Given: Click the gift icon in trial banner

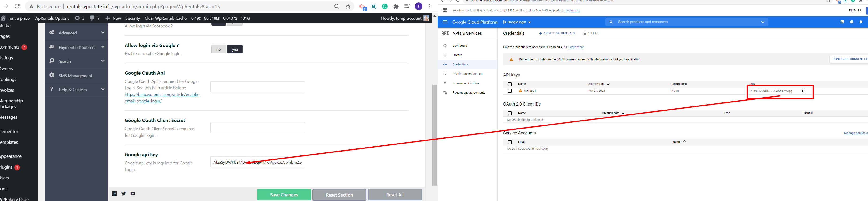Looking at the screenshot, I should tap(445, 11).
